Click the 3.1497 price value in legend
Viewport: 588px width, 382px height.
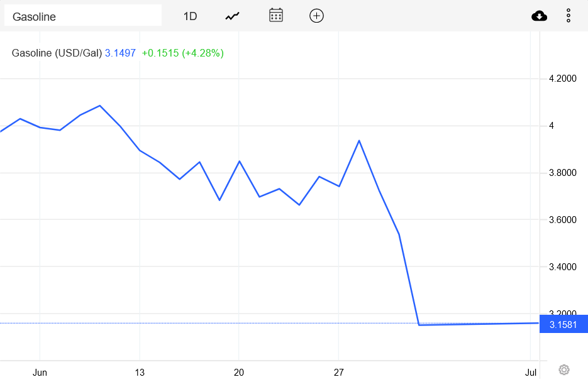pos(120,53)
